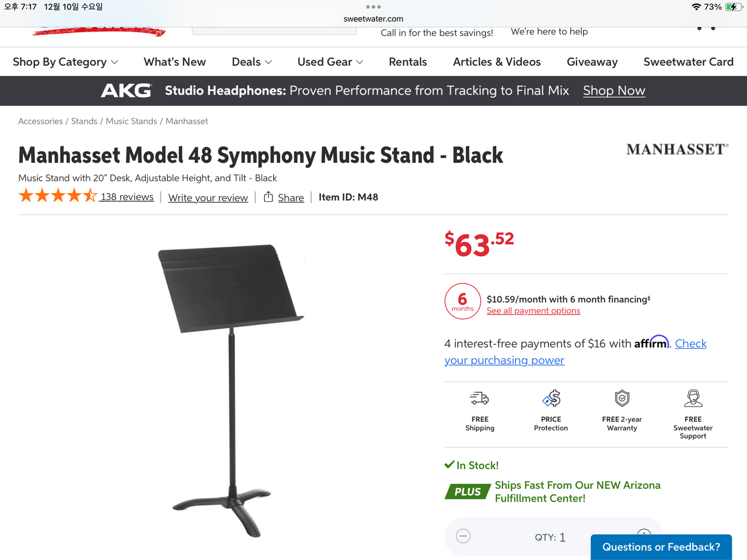Click the Manhasset brand logo
The image size is (747, 560).
tap(677, 149)
